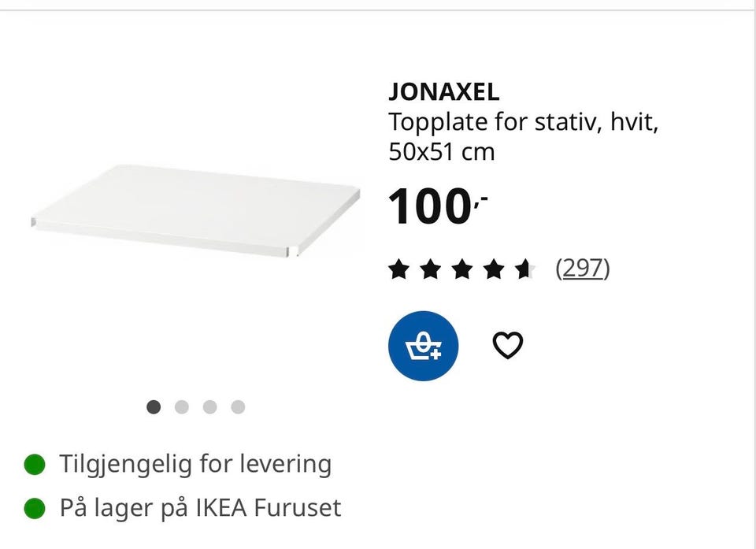Screen dimensions: 756x549
Task: Click "Tilgjengelig for levering" availability text
Action: 195,464
